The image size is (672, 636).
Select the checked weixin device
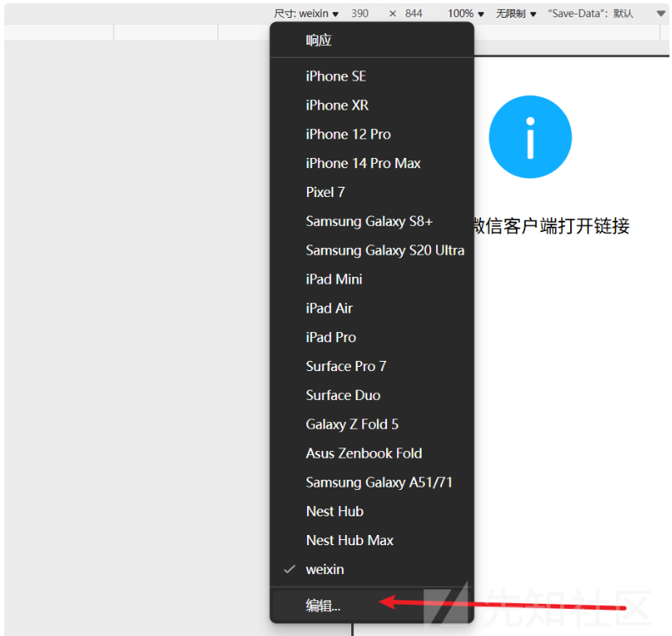pos(372,570)
